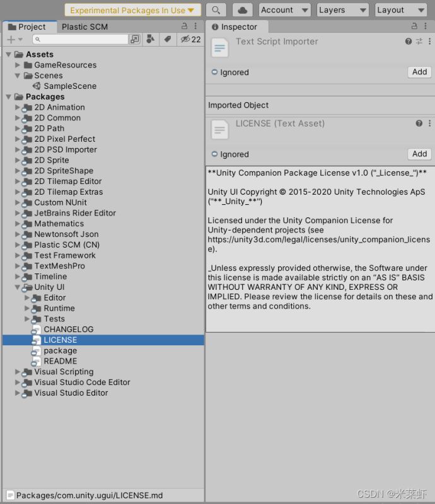435x504 pixels.
Task: Toggle hidden packages visibility showing 22
Action: (190, 39)
